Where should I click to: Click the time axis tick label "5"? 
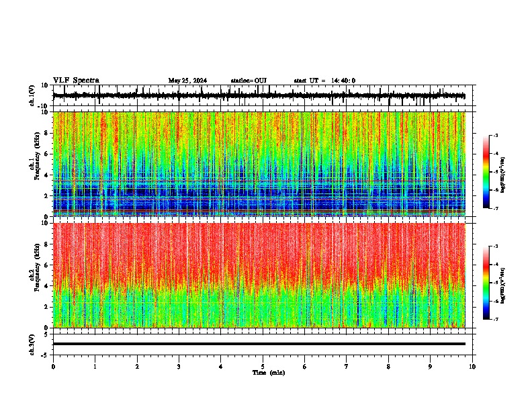263,367
